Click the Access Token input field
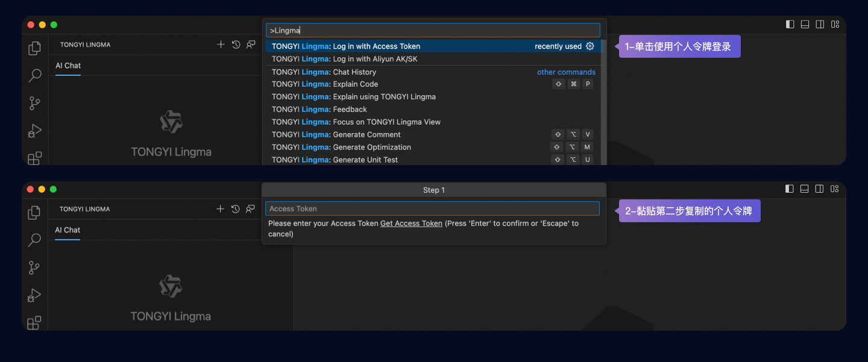Image resolution: width=868 pixels, height=362 pixels. pos(433,208)
